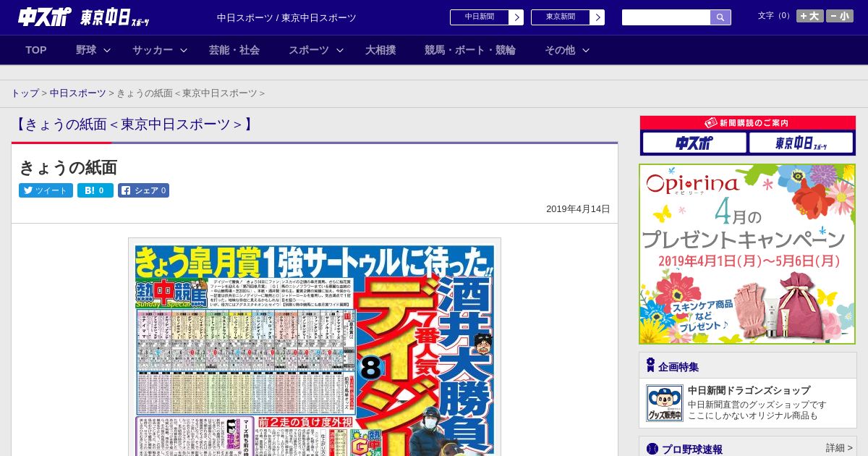Expand the スポーツ dropdown chevron

[x=340, y=50]
